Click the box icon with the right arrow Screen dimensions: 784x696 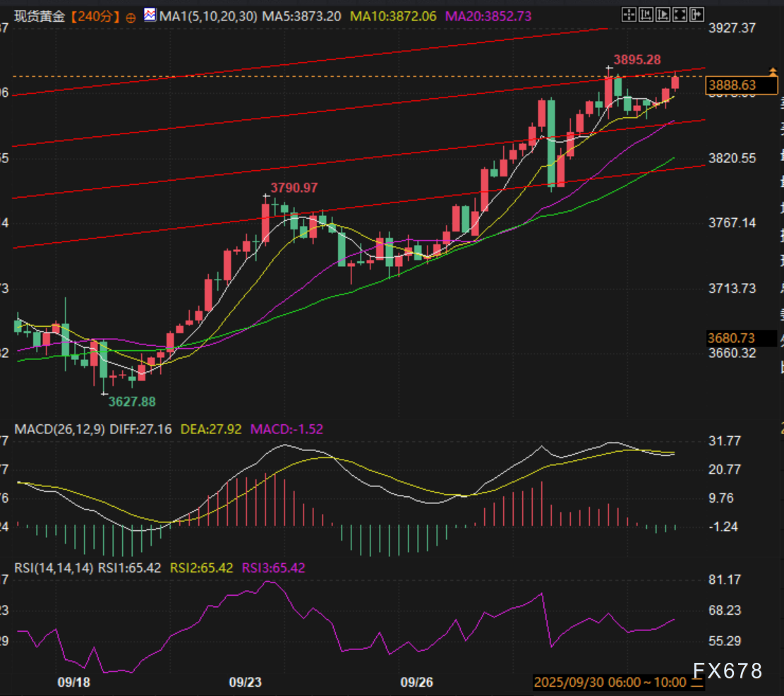pos(697,13)
